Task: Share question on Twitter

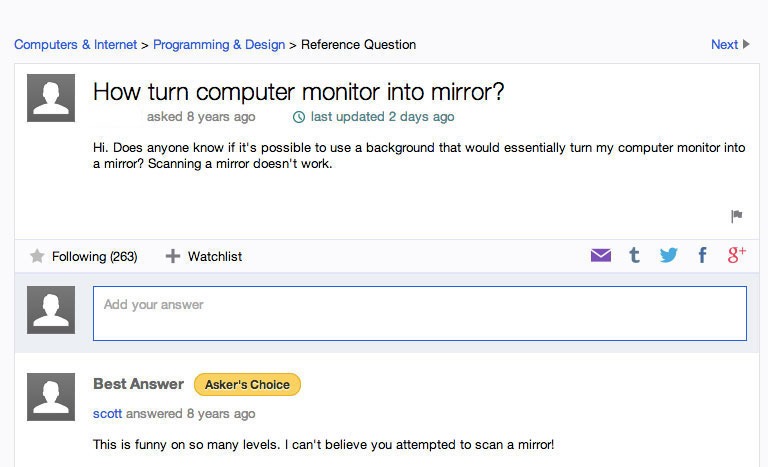Action: pos(668,256)
